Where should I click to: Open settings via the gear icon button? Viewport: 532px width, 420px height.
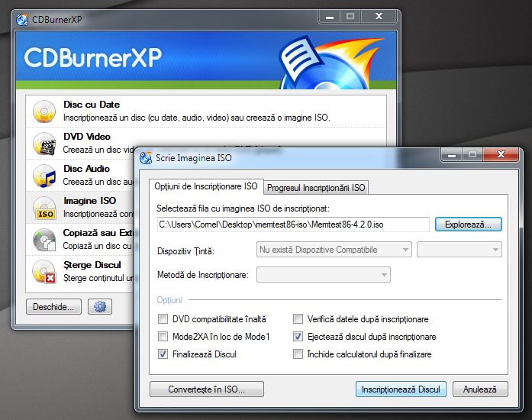point(100,306)
